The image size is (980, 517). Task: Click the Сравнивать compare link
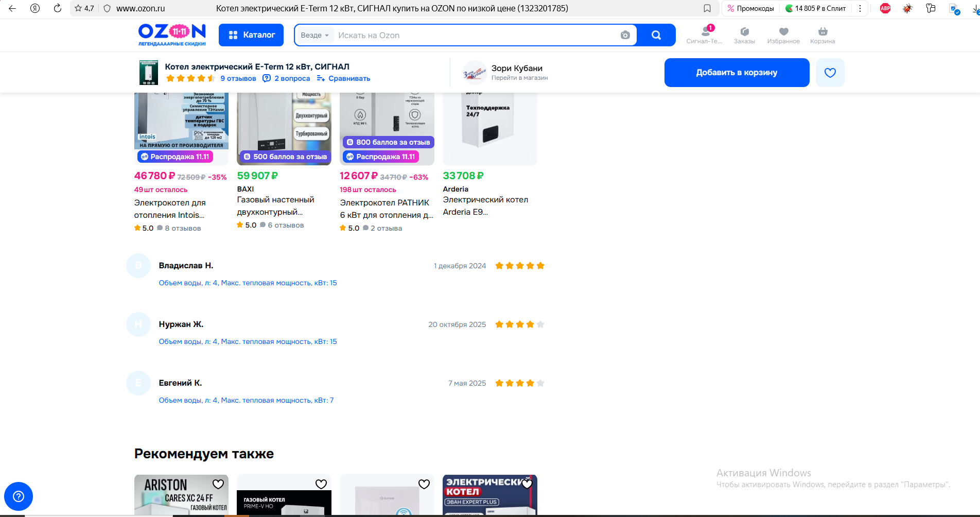click(x=349, y=78)
